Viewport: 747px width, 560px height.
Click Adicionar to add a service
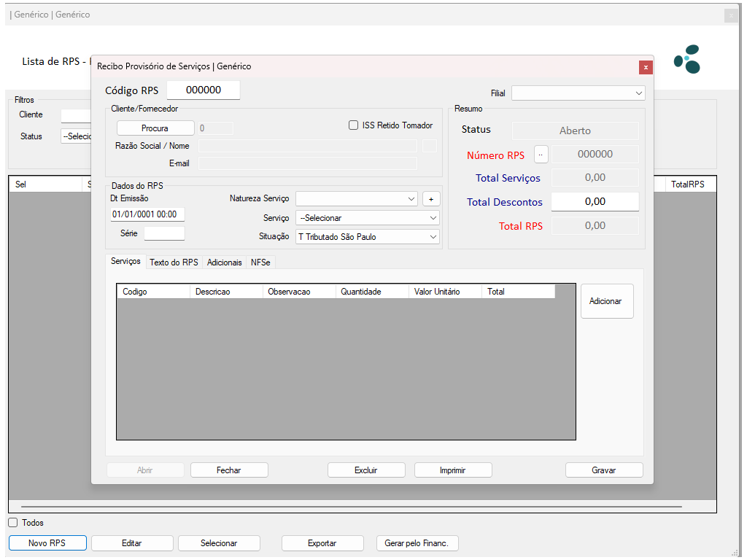(x=606, y=301)
